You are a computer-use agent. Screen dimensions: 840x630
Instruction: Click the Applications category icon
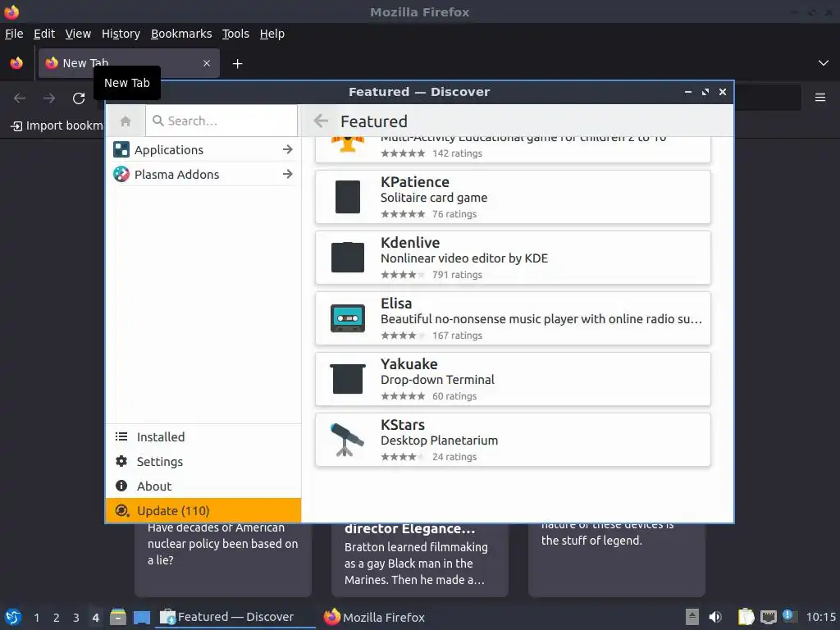tap(121, 149)
